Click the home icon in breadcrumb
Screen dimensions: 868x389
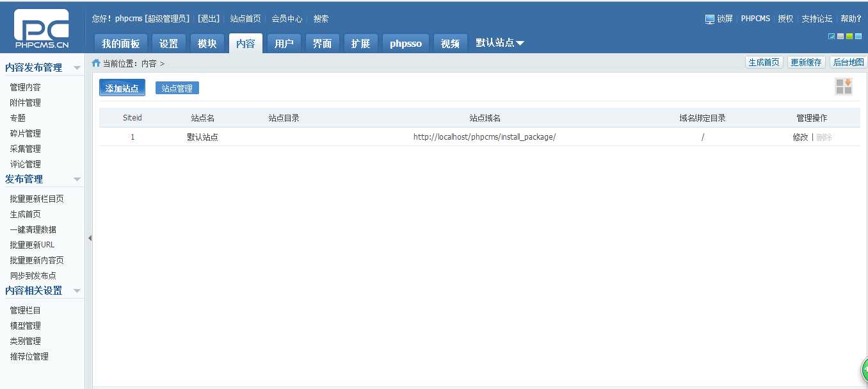(96, 63)
